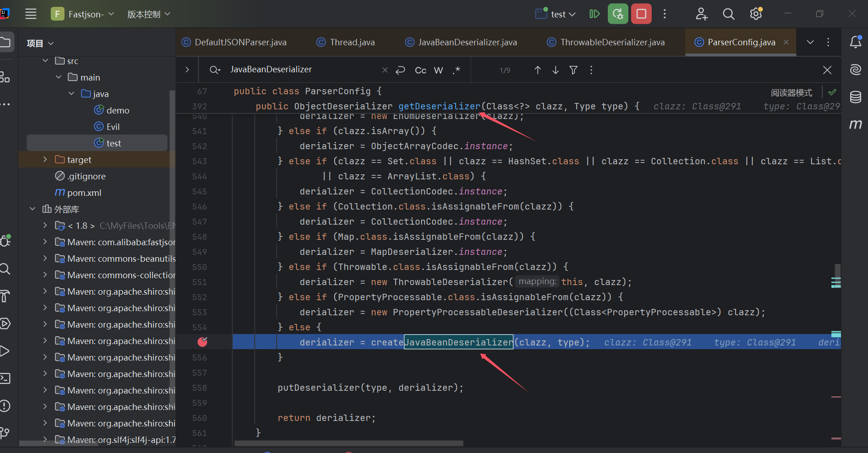Image resolution: width=868 pixels, height=453 pixels.
Task: Open the 版本控制 dropdown
Action: [149, 14]
